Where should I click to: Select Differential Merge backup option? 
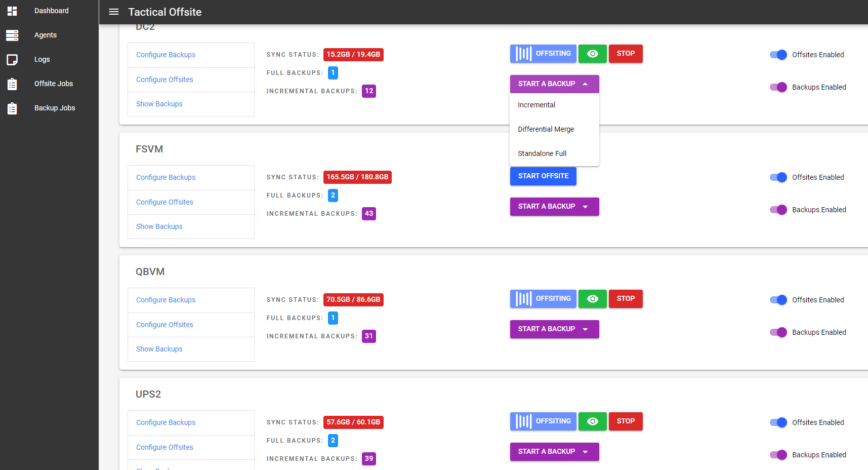click(x=554, y=129)
